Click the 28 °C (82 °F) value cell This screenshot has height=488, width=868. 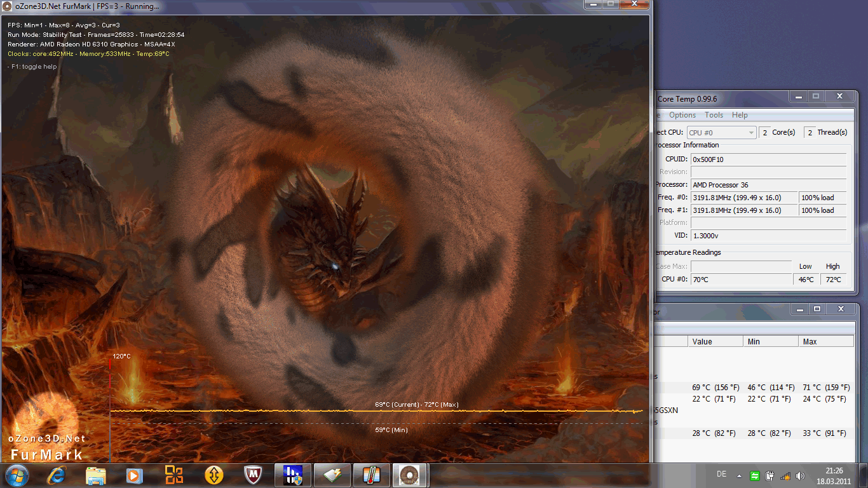714,433
